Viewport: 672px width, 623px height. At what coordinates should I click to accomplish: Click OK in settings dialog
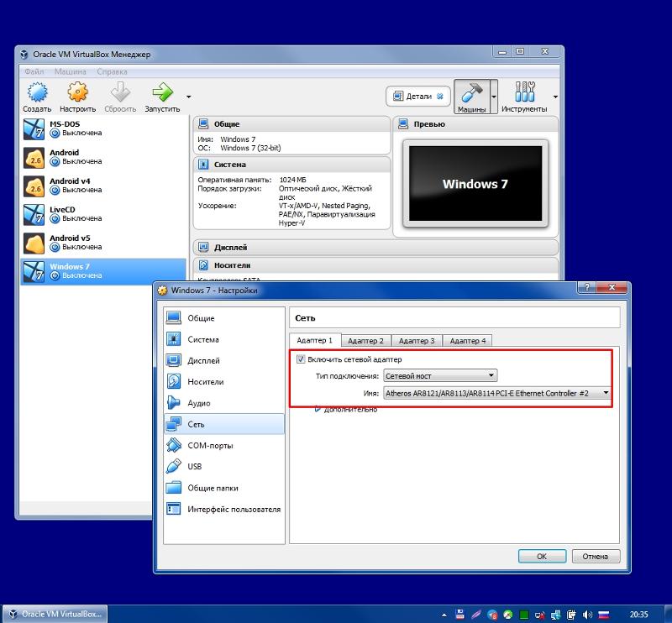pyautogui.click(x=542, y=556)
